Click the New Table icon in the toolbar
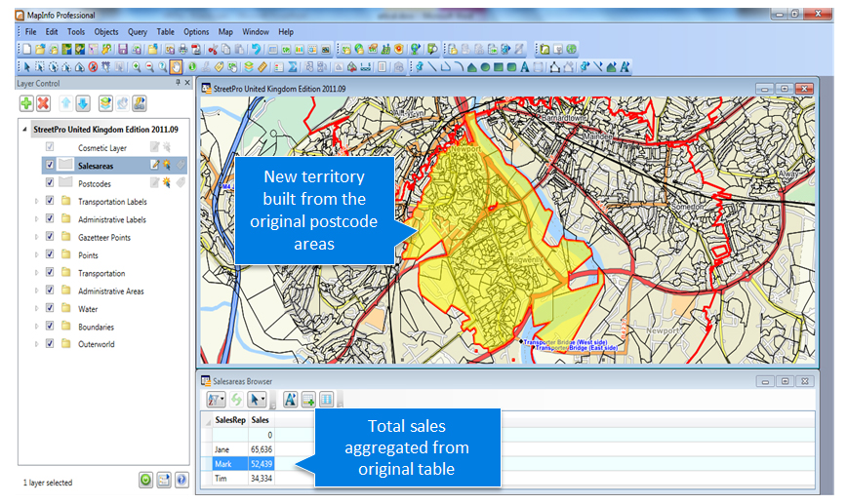Viewport: 847px width, 504px height. pos(26,49)
